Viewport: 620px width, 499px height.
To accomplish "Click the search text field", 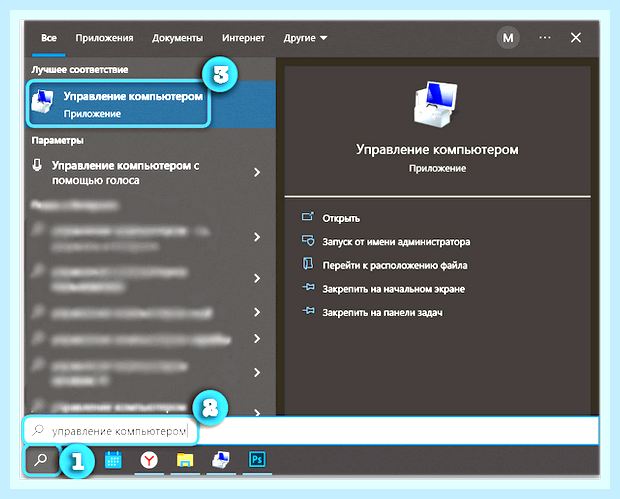I will coord(310,431).
